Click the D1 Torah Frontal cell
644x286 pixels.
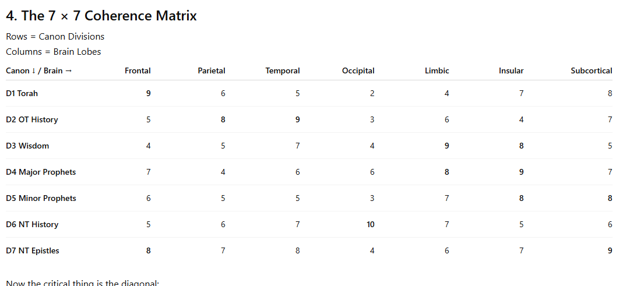[x=148, y=93]
